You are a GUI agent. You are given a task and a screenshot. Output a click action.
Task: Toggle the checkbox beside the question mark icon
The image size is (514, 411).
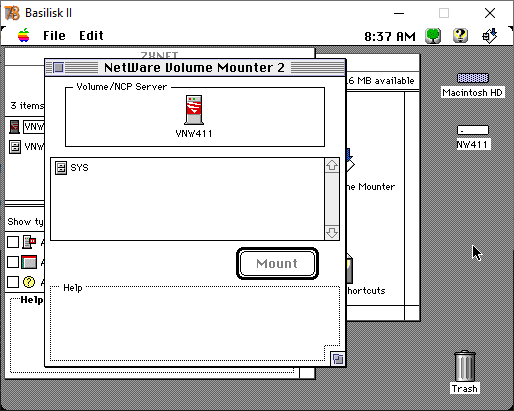click(13, 282)
